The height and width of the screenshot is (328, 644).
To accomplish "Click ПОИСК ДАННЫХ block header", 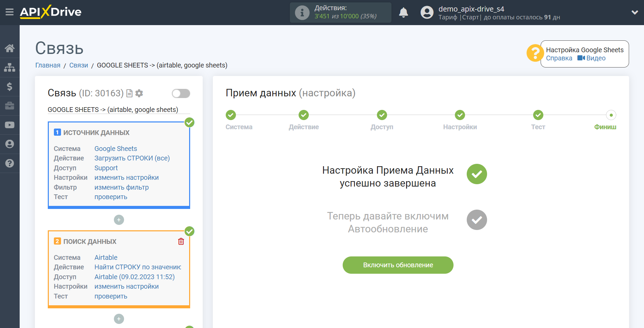I will tap(90, 242).
